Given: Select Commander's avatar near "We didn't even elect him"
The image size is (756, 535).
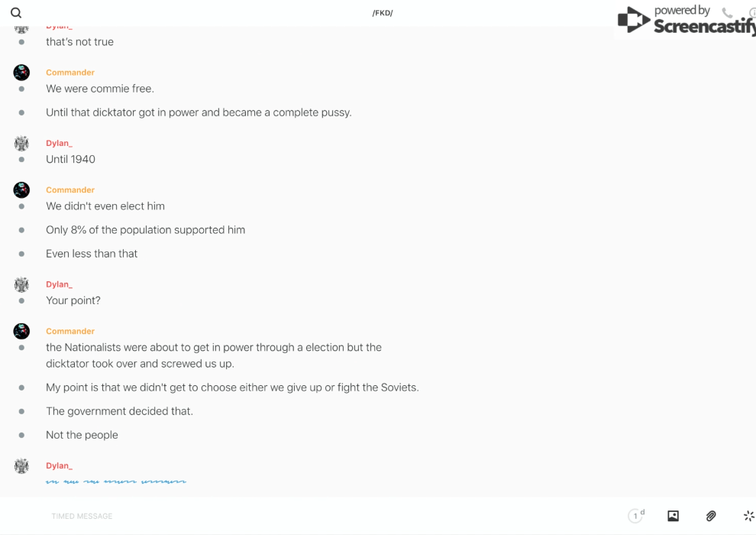Looking at the screenshot, I should click(21, 190).
